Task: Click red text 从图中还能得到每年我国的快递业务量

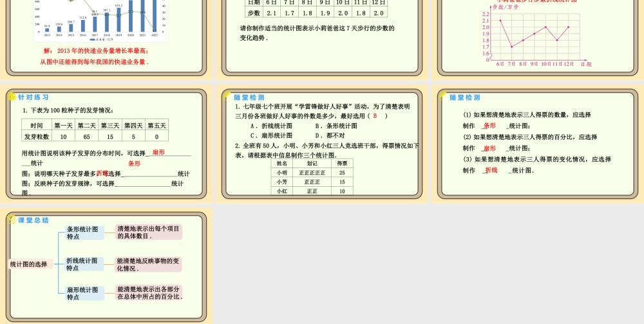Action: pyautogui.click(x=95, y=62)
